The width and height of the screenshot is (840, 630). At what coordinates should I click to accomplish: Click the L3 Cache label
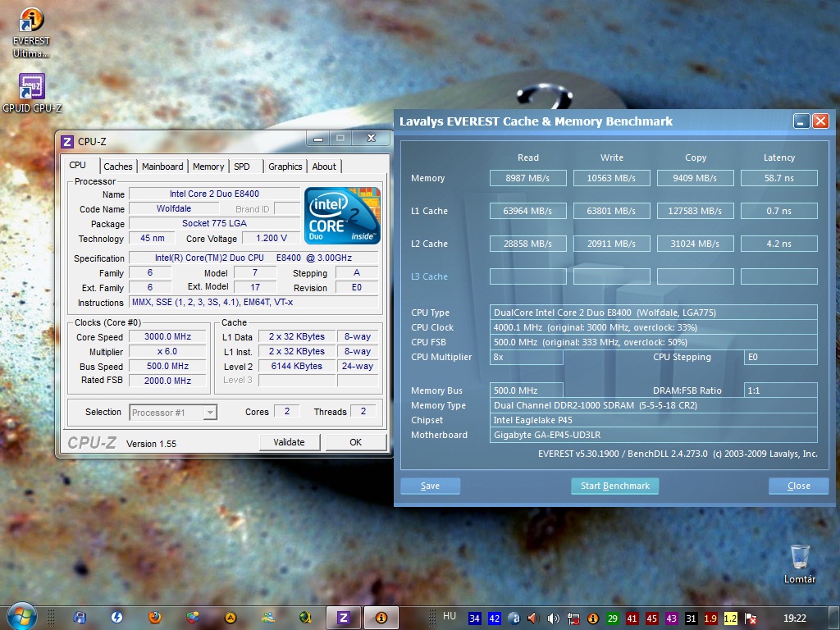(x=429, y=276)
